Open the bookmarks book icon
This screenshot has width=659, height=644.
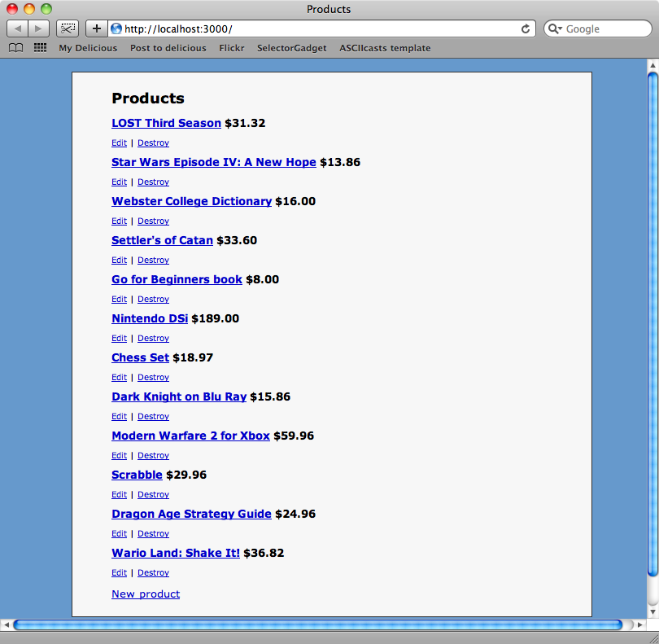(16, 48)
